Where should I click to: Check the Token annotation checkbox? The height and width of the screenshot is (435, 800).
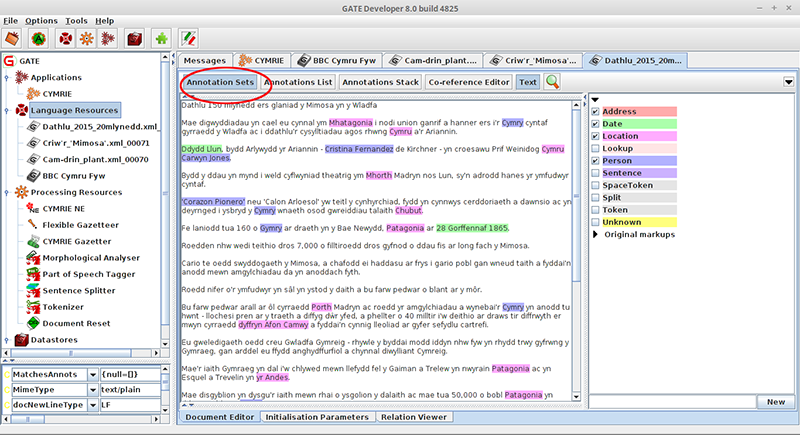point(595,210)
